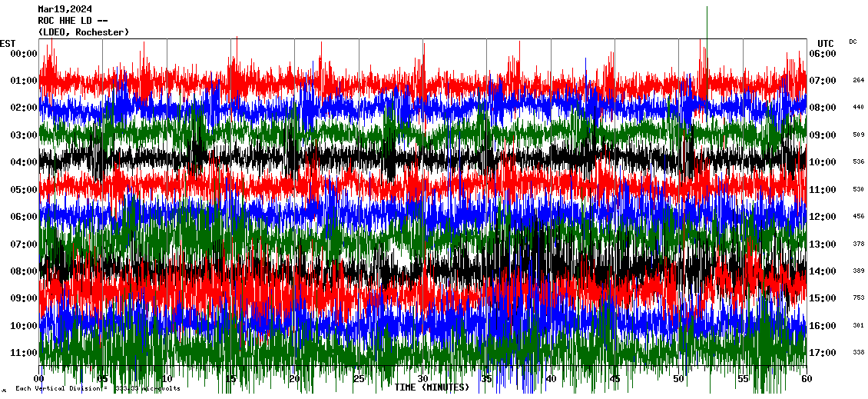Click the 11:00 EST row label
Image resolution: width=868 pixels, height=399 pixels.
click(24, 353)
